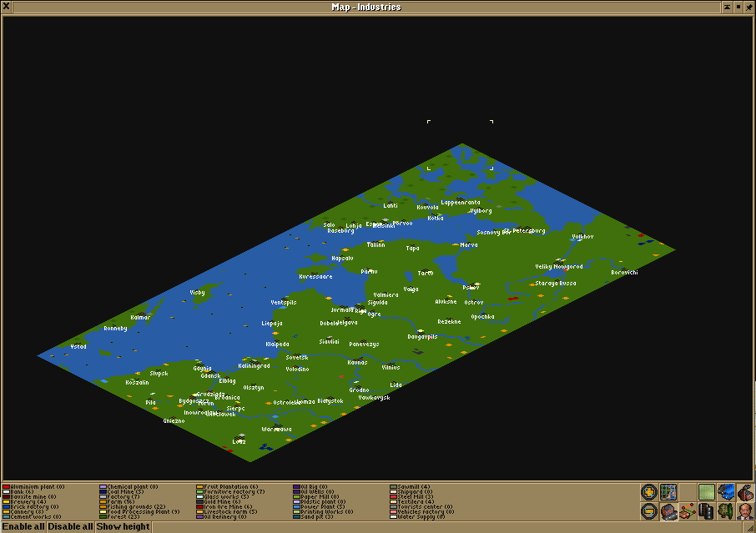Image resolution: width=756 pixels, height=533 pixels.
Task: Click the shade window icon in title bar
Action: click(x=727, y=7)
